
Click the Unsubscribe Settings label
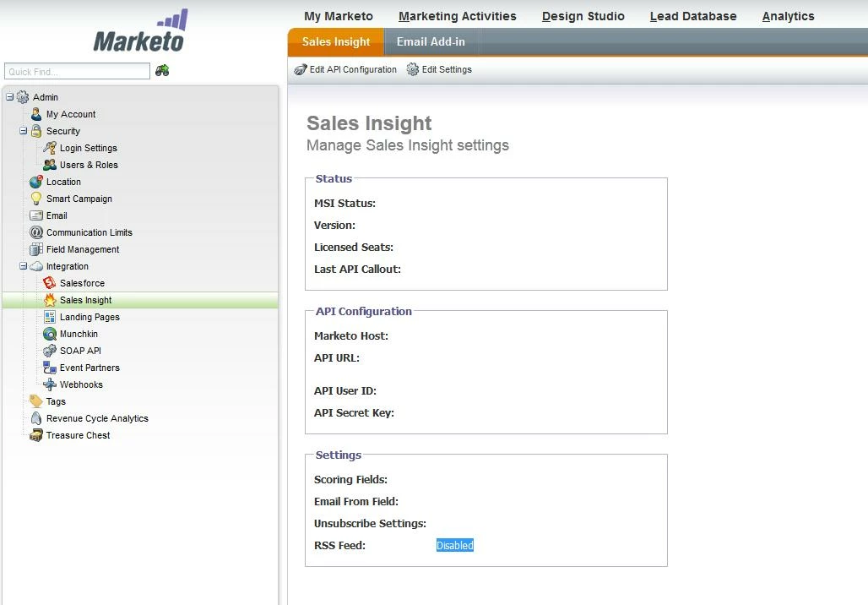(371, 524)
